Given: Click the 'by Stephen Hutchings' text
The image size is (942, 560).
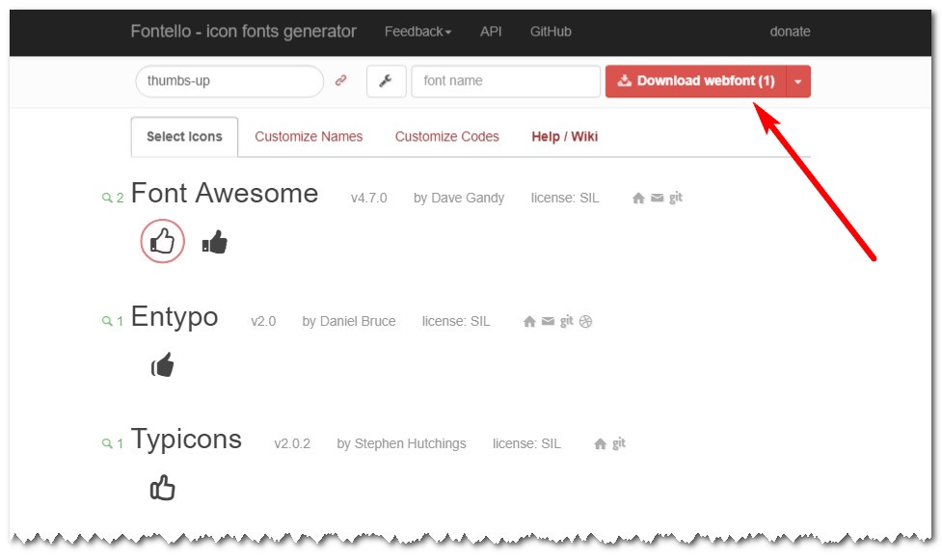Looking at the screenshot, I should coord(401,444).
